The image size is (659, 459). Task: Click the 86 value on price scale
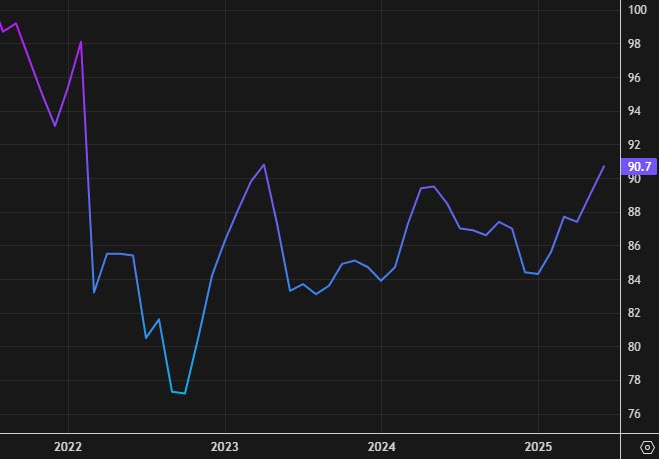click(636, 246)
